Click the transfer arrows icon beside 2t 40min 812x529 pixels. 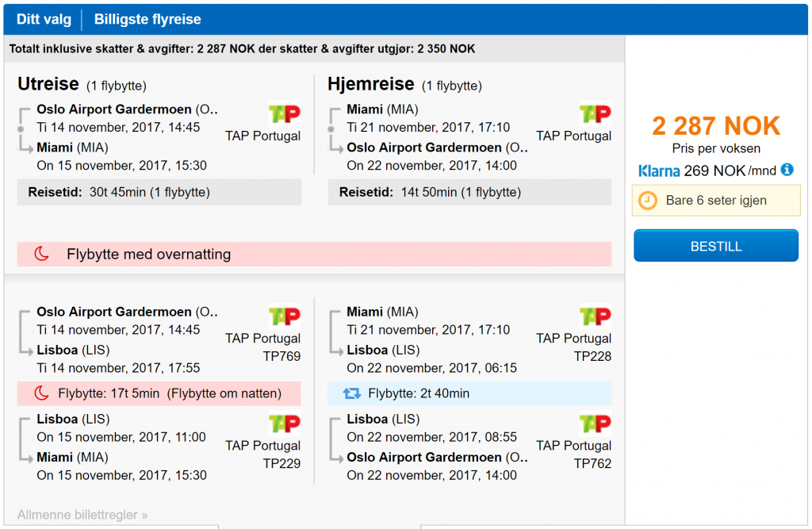click(351, 393)
